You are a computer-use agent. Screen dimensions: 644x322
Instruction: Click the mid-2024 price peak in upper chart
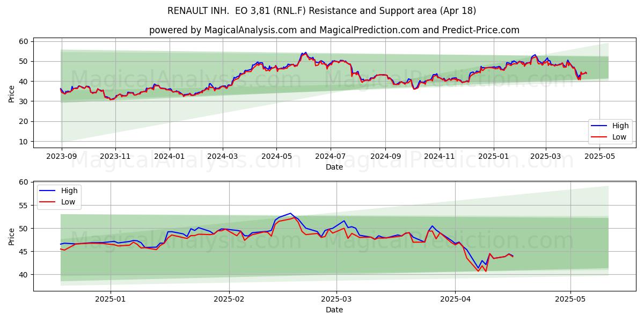pos(305,53)
